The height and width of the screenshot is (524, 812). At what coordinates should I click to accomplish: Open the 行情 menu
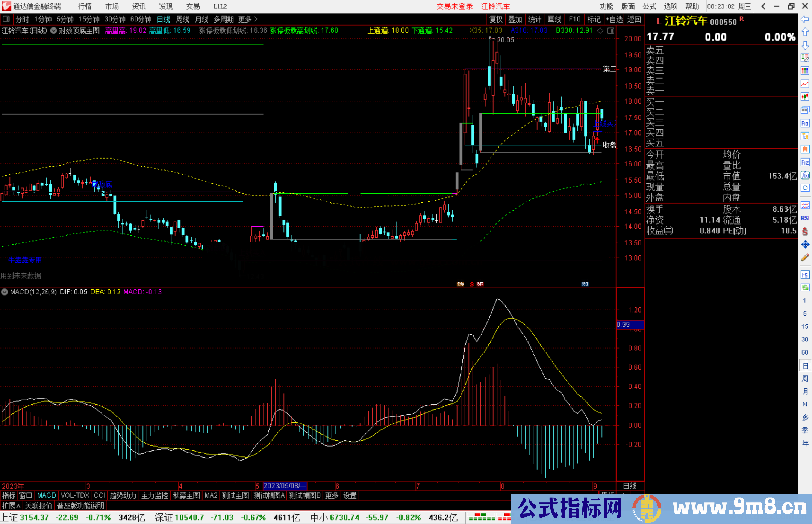click(x=85, y=6)
